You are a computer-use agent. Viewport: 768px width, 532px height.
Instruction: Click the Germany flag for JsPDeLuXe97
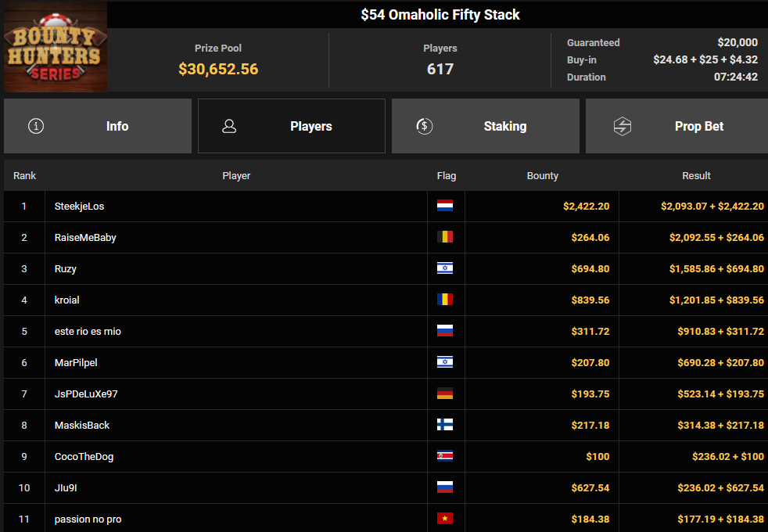click(x=445, y=394)
